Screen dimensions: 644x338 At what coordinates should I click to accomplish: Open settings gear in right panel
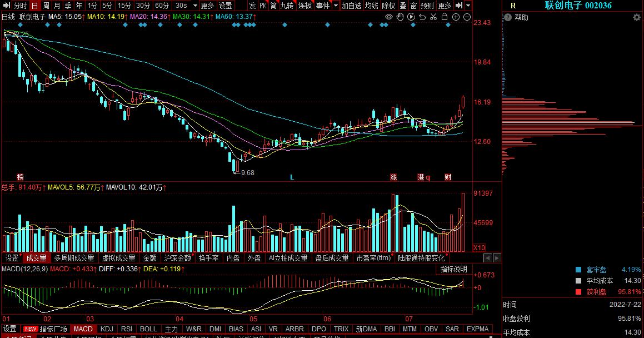tap(637, 17)
